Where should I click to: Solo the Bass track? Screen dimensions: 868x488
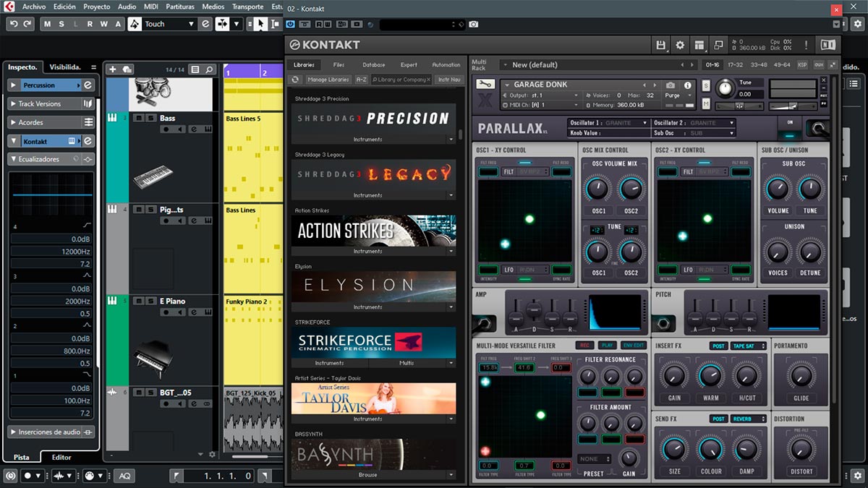(150, 118)
